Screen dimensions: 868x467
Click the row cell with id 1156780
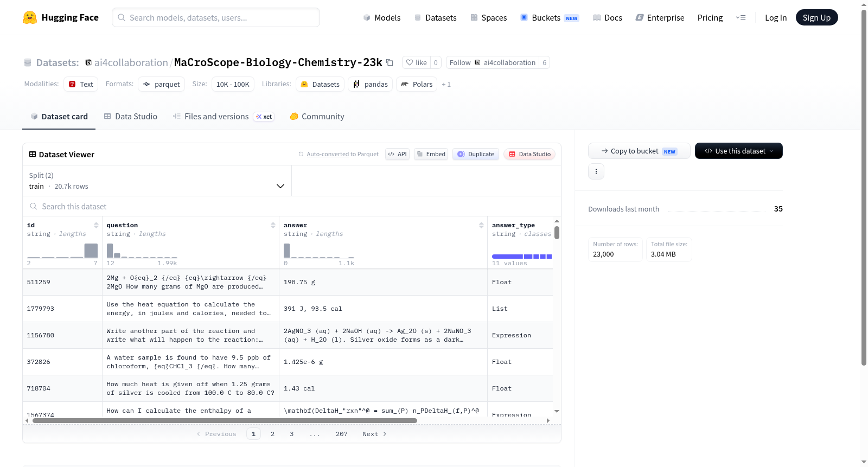(62, 335)
